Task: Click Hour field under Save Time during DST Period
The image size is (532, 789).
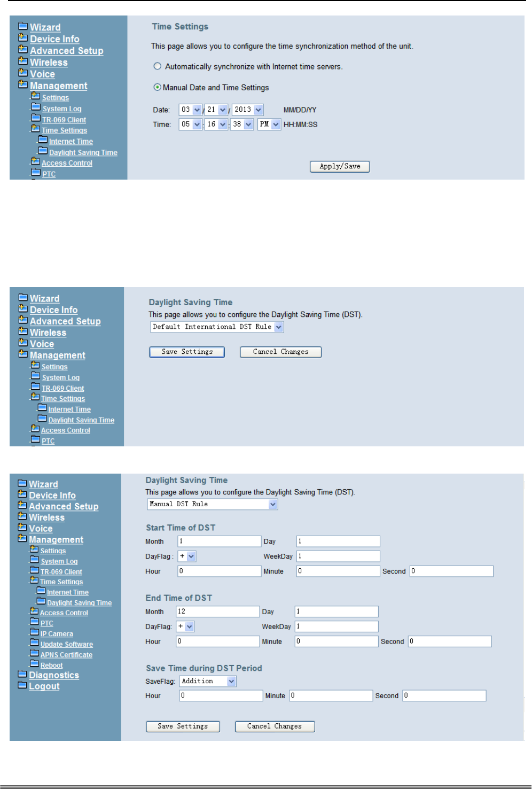Action: (221, 695)
